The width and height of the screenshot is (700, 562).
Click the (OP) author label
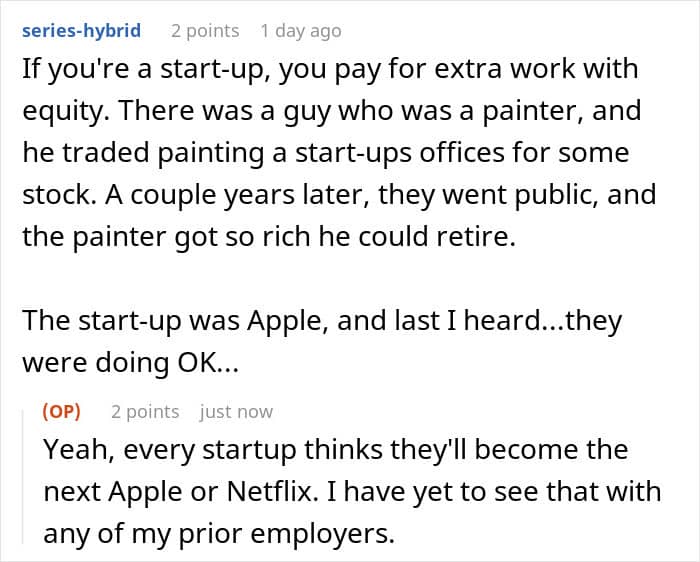tap(62, 411)
